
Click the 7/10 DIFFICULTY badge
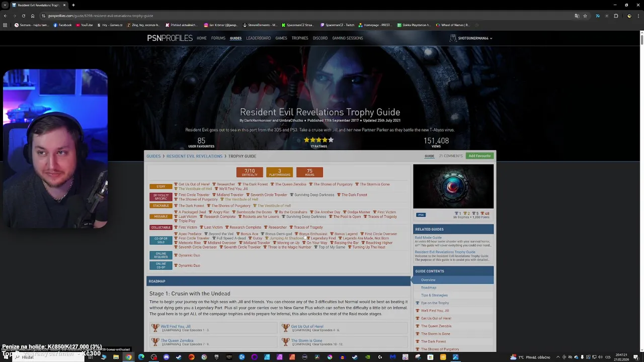coord(250,172)
